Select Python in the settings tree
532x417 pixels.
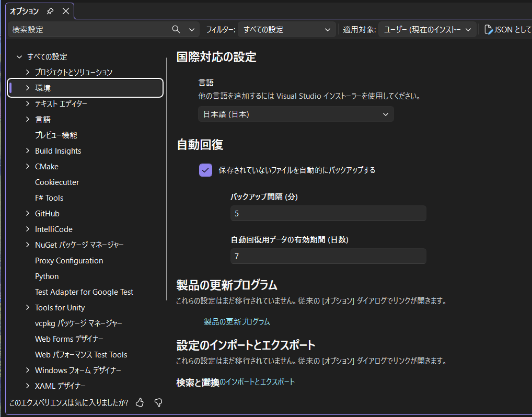47,276
